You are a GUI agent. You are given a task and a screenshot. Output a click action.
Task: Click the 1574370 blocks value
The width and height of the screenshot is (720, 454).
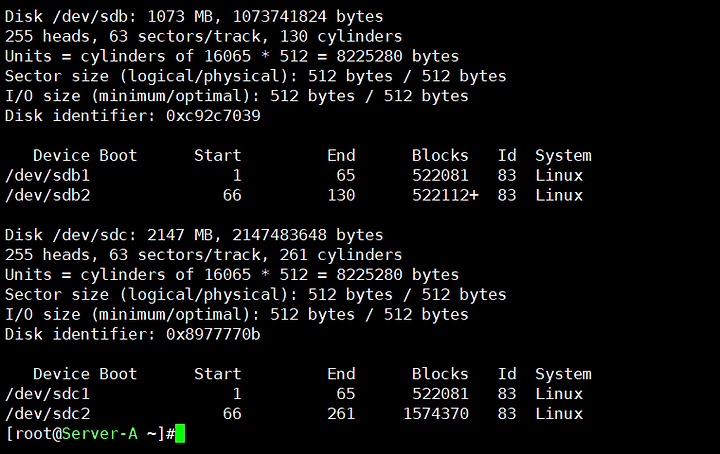436,414
